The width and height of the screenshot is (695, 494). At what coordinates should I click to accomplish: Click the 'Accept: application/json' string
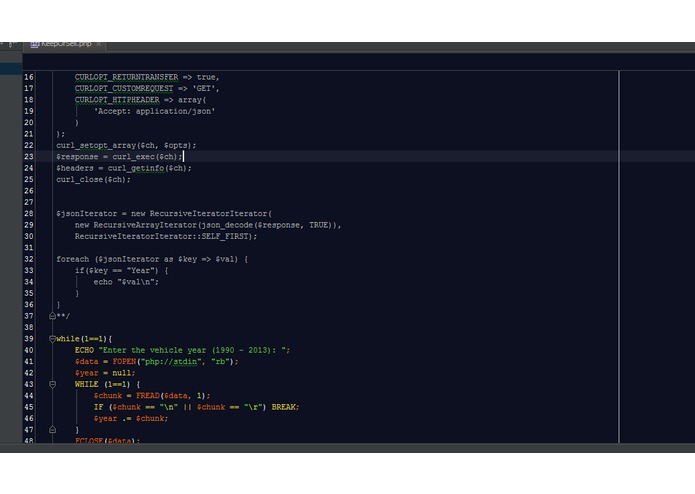click(154, 111)
